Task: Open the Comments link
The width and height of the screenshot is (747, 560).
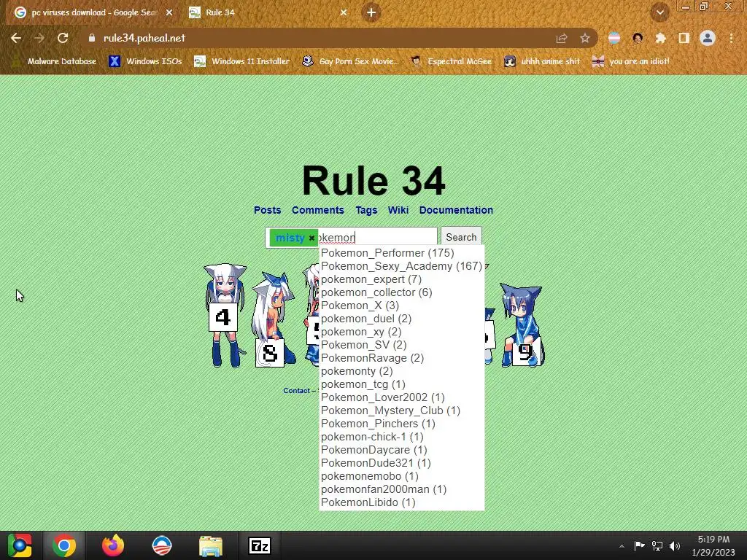Action: [318, 210]
